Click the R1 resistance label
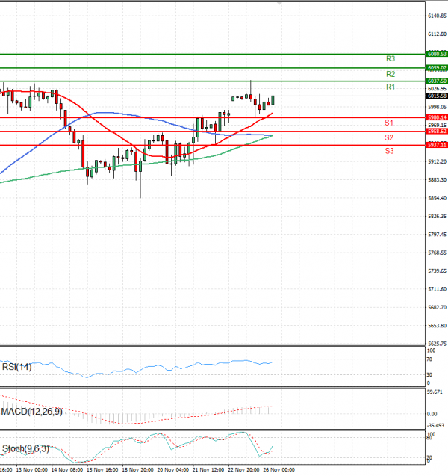Screen dimensions: 448x476 point(391,87)
